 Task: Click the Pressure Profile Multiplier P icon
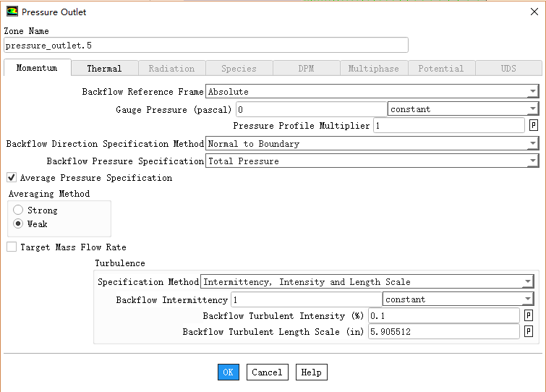(534, 126)
